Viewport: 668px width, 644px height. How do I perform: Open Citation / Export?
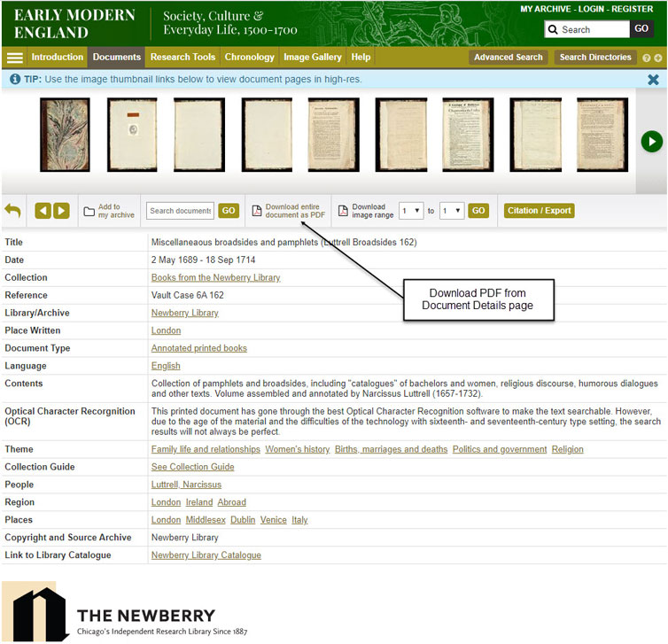pyautogui.click(x=539, y=211)
